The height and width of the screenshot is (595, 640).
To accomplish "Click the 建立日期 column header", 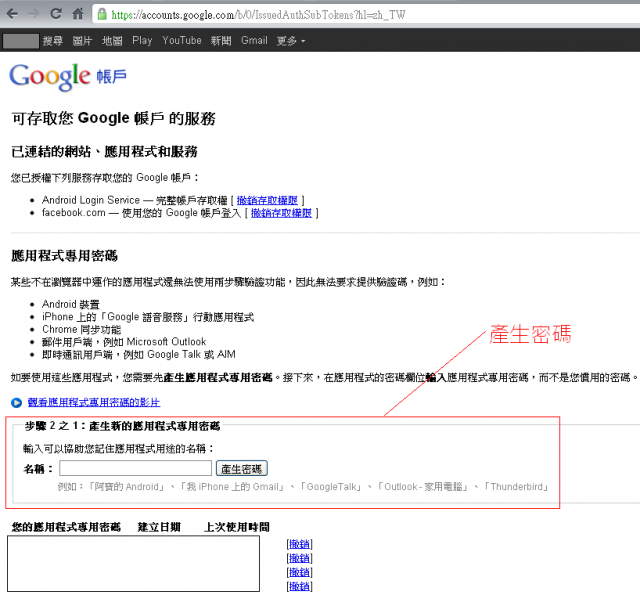I will point(159,527).
